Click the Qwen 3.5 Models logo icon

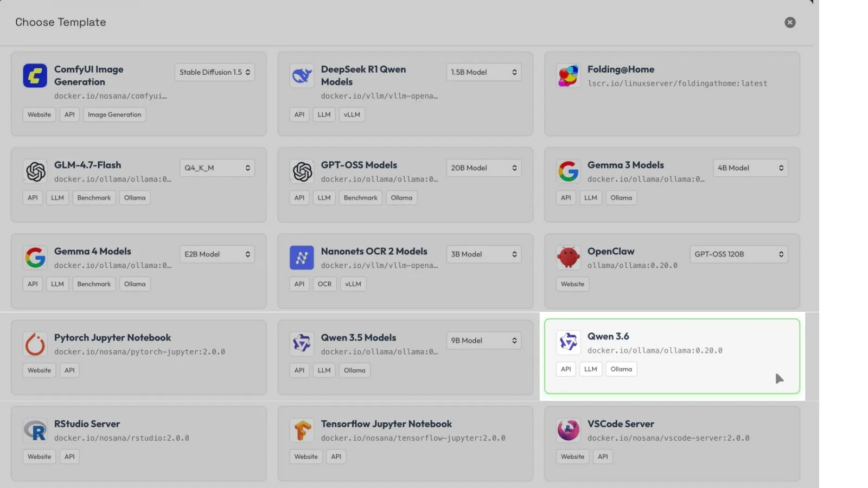(x=302, y=344)
